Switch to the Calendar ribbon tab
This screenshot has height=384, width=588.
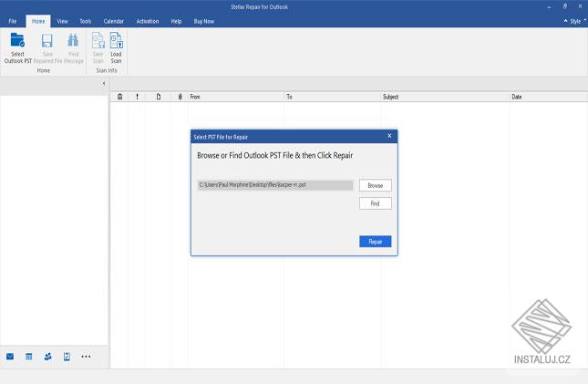(x=114, y=21)
